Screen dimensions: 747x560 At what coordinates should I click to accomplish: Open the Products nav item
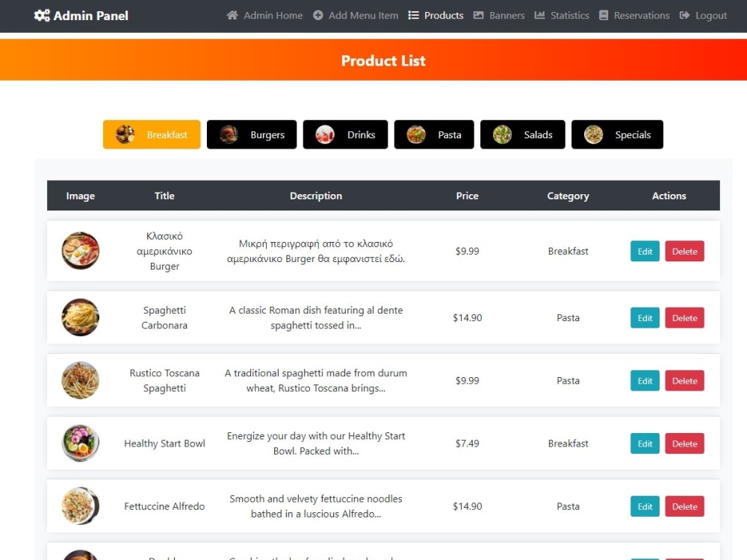point(436,15)
